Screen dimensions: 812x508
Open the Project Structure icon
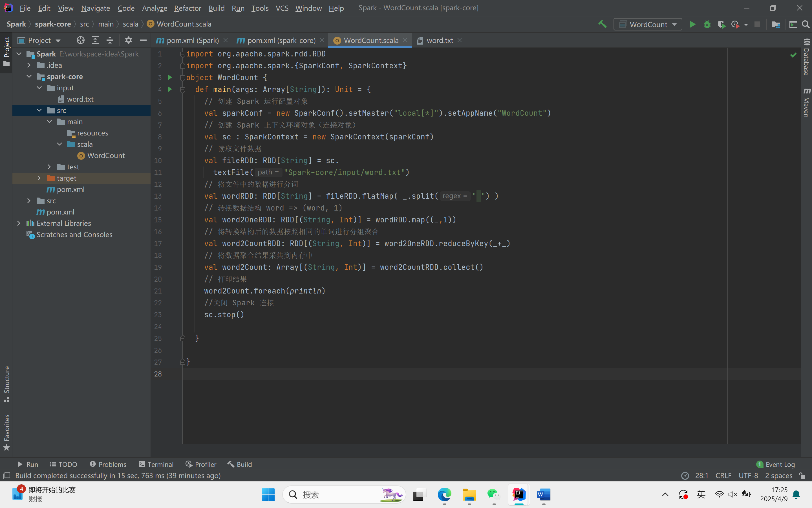point(775,24)
